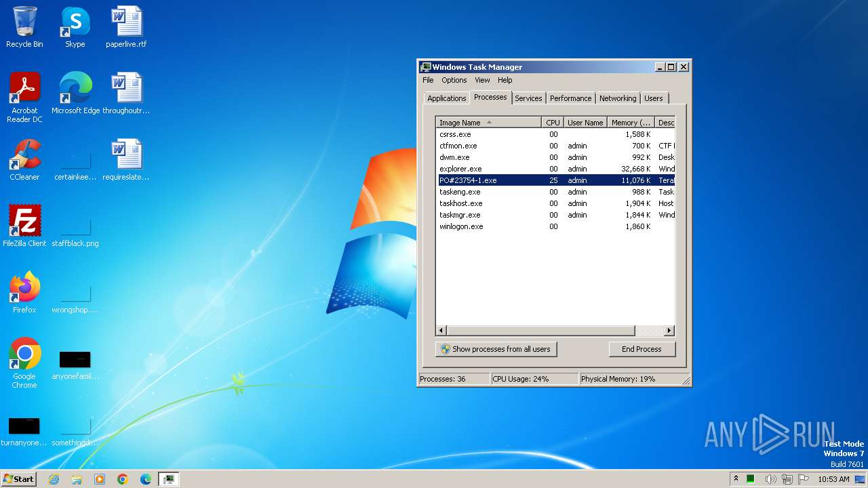Launch Edge from the taskbar
The image size is (868, 488).
coord(146,479)
